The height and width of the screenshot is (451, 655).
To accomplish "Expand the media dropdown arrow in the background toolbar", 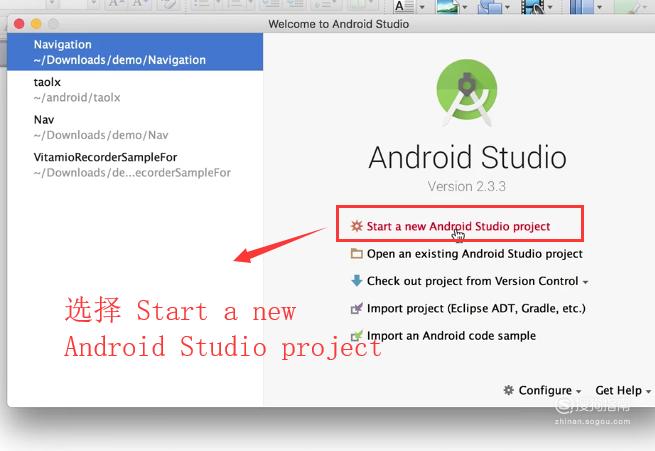I will point(550,7).
